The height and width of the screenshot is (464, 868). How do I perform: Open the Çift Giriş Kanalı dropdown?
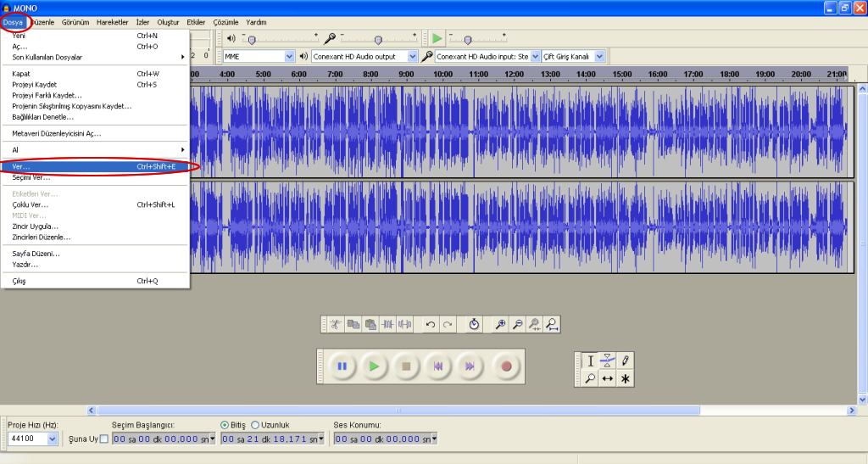coord(599,57)
